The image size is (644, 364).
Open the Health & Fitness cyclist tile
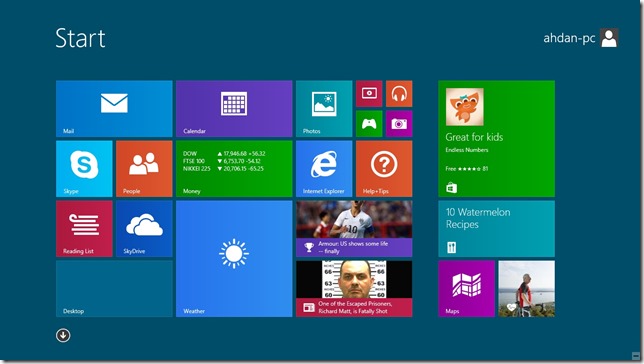point(527,289)
